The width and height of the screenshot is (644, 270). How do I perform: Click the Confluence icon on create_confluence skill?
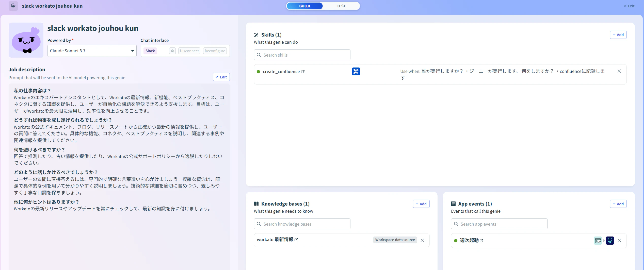pos(356,71)
